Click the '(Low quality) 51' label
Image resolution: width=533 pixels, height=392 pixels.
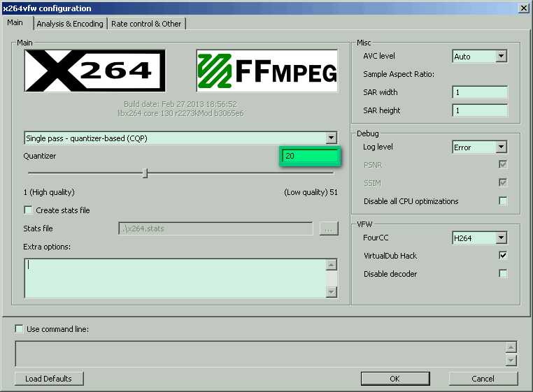[x=311, y=192]
